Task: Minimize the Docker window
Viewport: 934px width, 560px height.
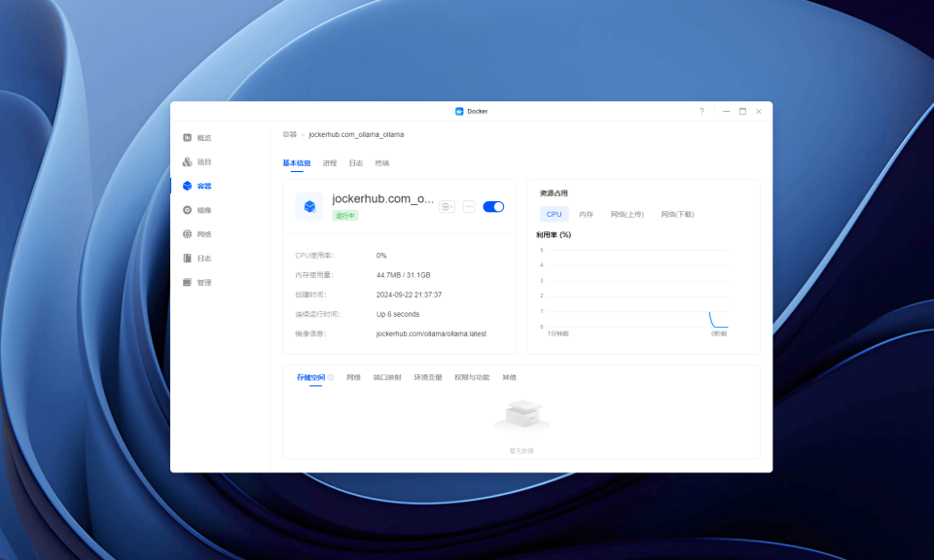Action: (x=726, y=111)
